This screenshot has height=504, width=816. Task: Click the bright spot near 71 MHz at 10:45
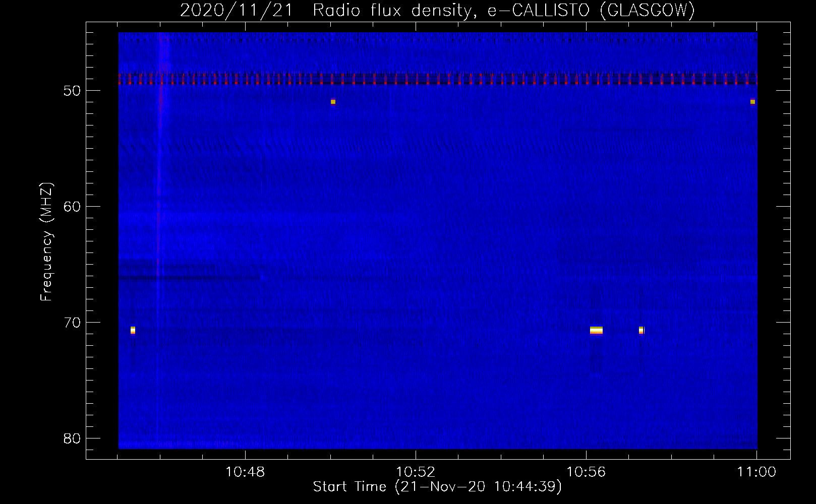(133, 330)
